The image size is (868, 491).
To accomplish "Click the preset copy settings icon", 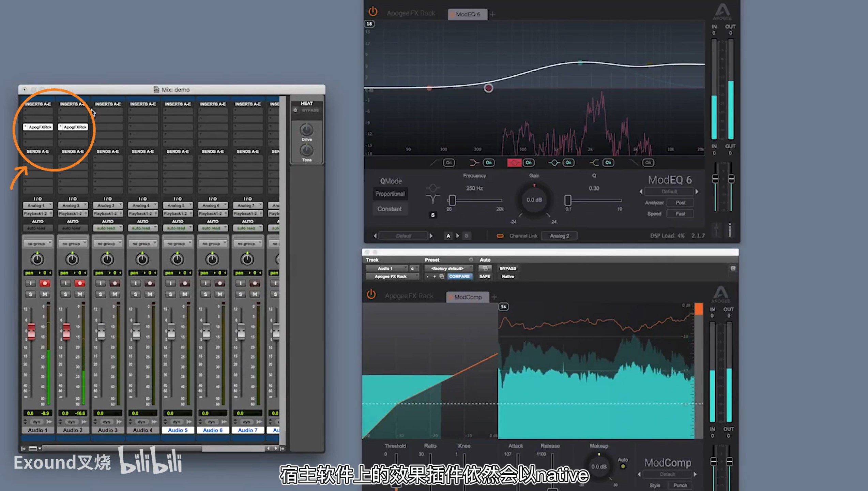I will (x=442, y=277).
